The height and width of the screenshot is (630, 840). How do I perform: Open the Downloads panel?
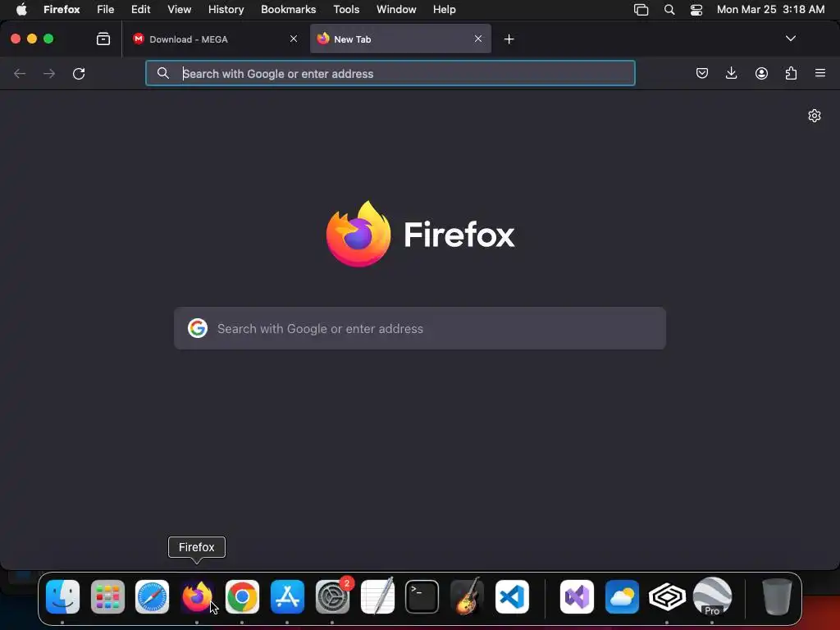731,73
